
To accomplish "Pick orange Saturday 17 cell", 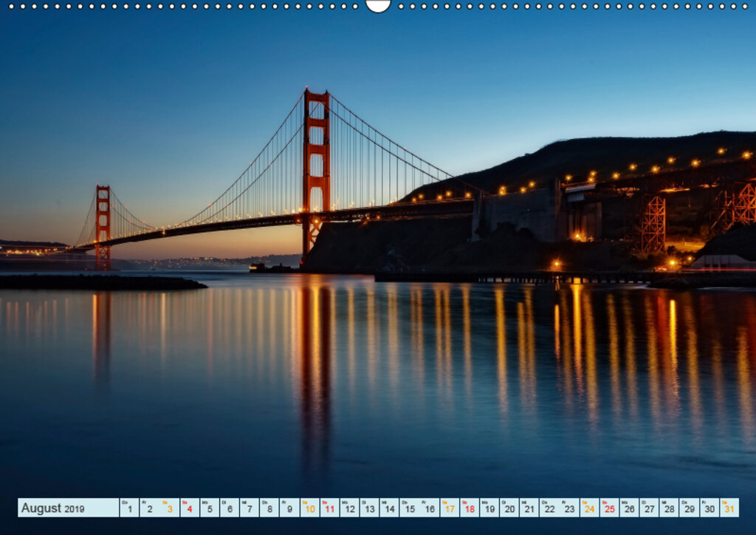I will click(x=450, y=508).
